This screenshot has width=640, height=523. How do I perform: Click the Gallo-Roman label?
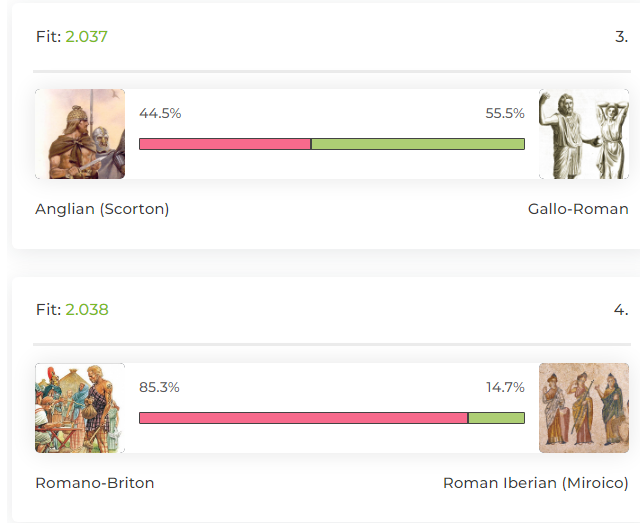578,209
